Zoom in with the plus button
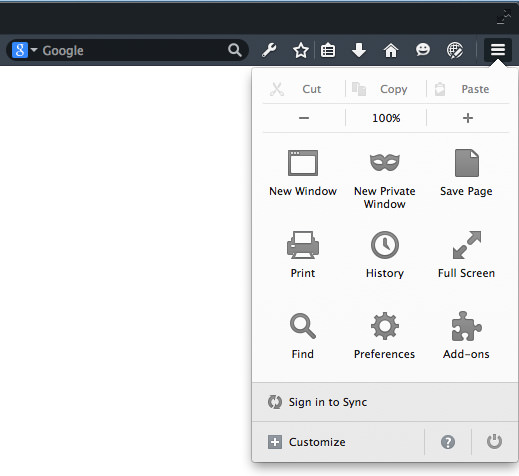The width and height of the screenshot is (519, 476). [468, 118]
